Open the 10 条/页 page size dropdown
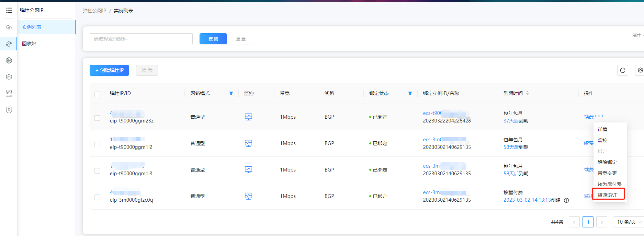 coord(629,222)
